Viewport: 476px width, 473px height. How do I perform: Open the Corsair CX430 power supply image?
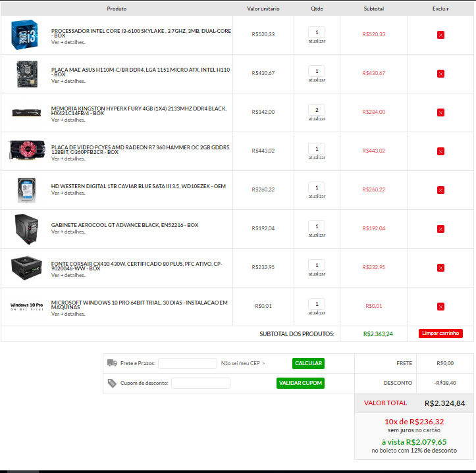click(x=26, y=268)
